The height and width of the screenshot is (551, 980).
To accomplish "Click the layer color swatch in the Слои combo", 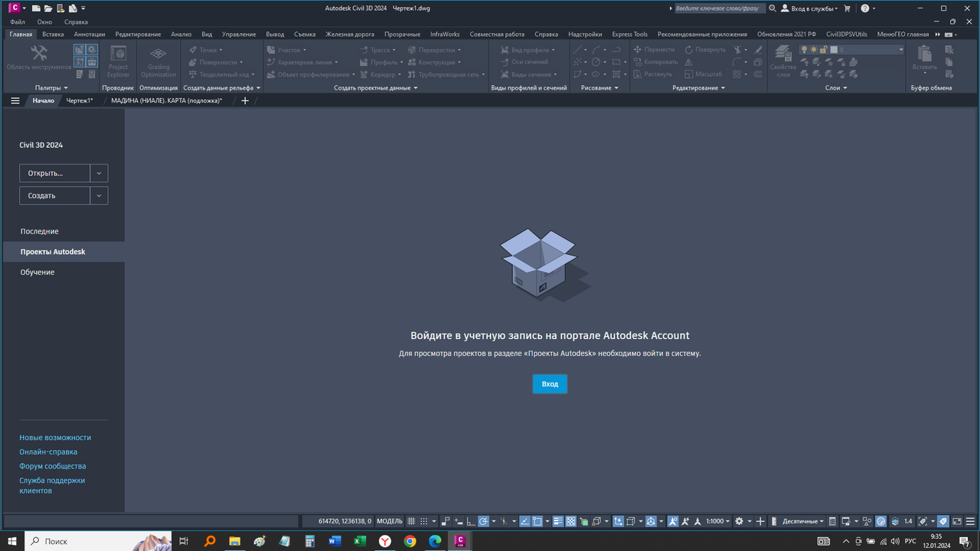I will pyautogui.click(x=834, y=50).
